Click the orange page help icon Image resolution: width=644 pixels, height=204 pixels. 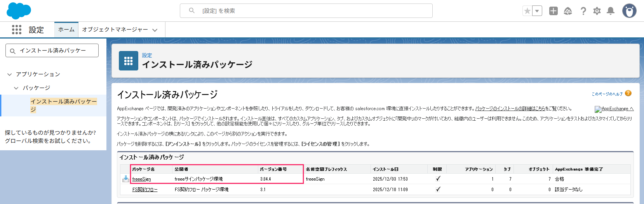click(628, 93)
